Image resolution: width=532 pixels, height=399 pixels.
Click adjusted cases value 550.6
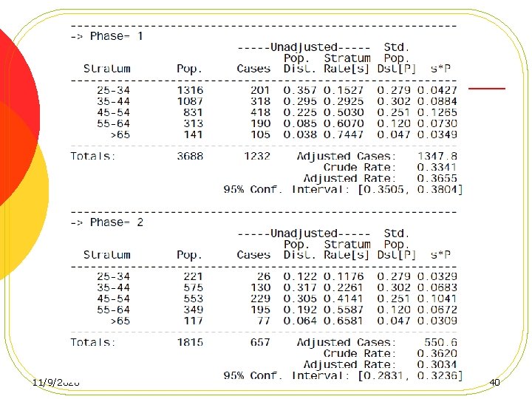pos(440,342)
